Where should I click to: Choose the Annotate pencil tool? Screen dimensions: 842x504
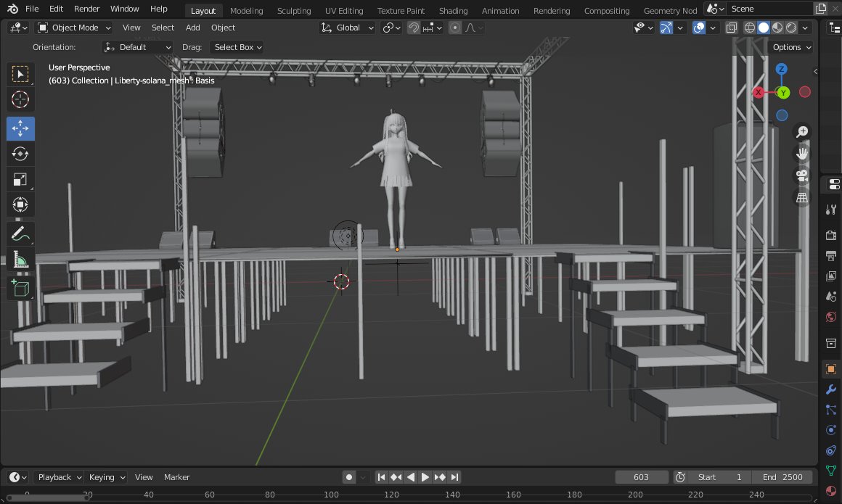(20, 234)
